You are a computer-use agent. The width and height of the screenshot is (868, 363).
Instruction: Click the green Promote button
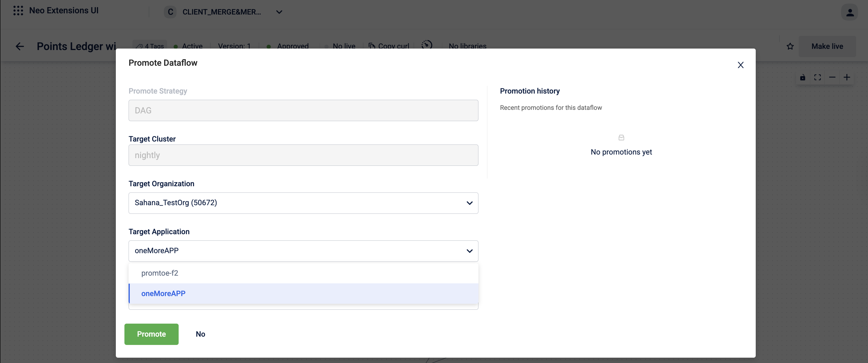tap(151, 334)
